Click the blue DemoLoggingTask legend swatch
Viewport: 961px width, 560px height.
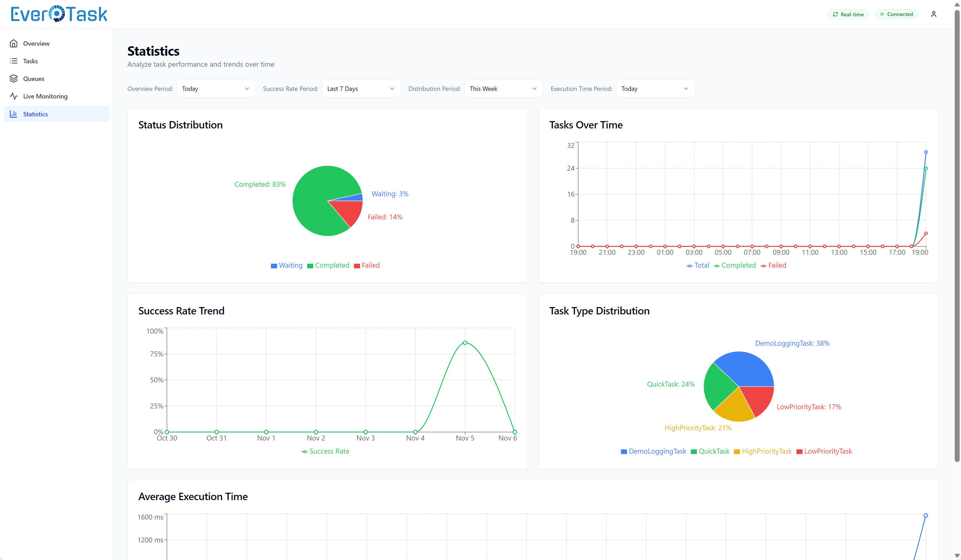tap(624, 452)
